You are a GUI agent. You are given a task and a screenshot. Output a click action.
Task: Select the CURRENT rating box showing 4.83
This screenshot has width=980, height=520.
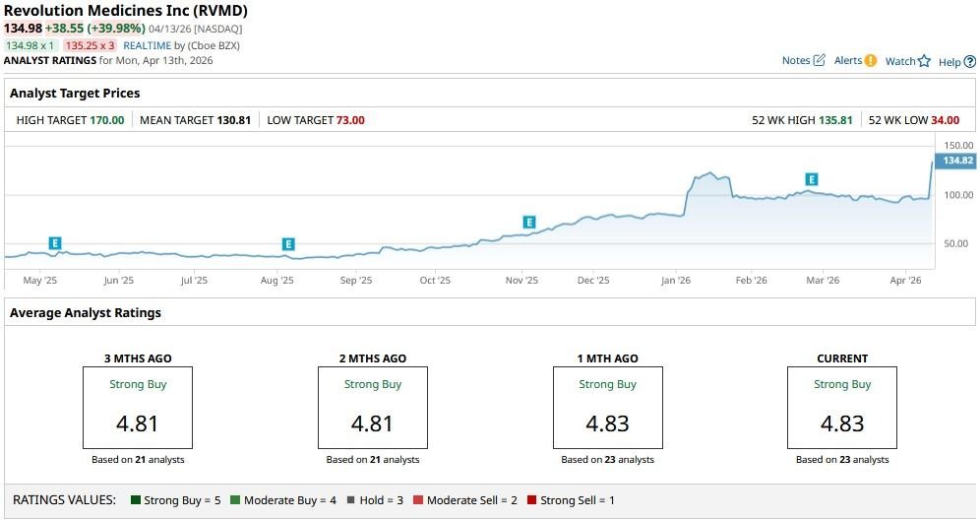click(x=842, y=407)
